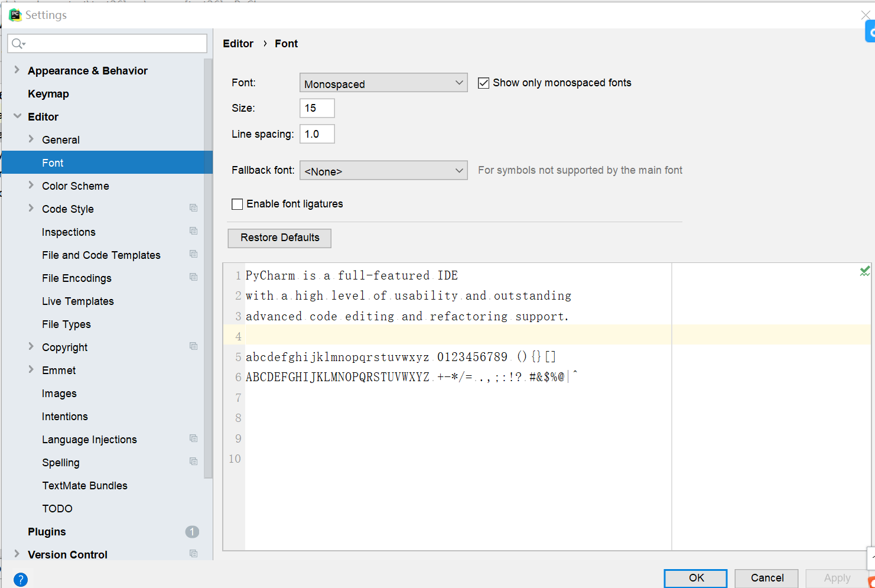
Task: Click the project-level icon next to Inspections
Action: (193, 231)
